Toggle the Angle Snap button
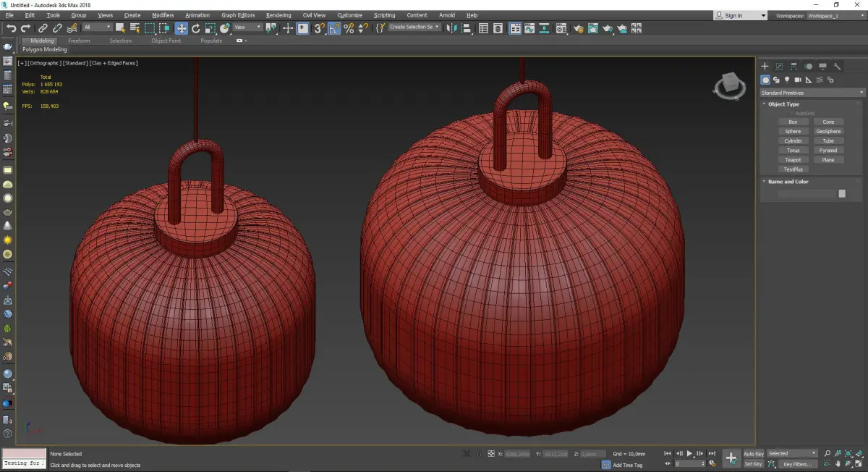 click(334, 28)
